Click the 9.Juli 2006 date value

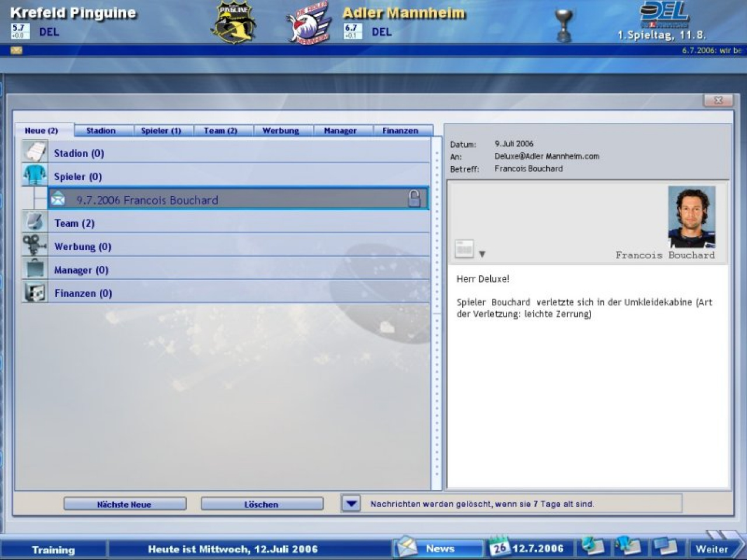514,143
